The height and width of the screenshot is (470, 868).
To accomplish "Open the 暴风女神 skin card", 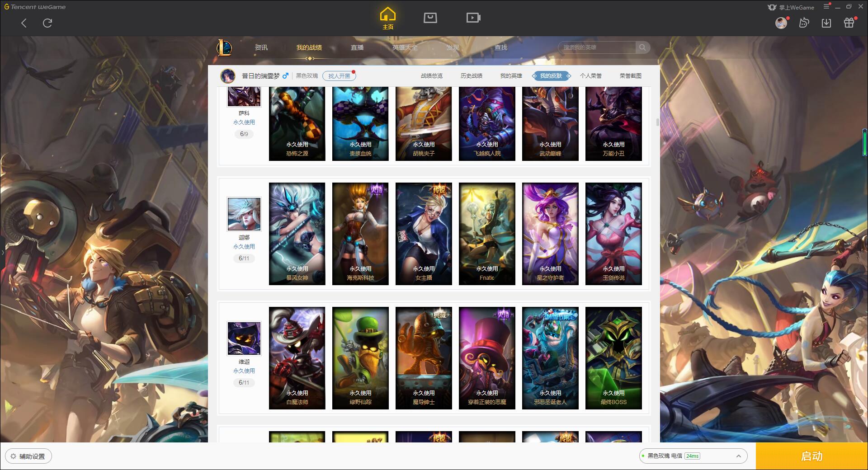I will [x=297, y=234].
